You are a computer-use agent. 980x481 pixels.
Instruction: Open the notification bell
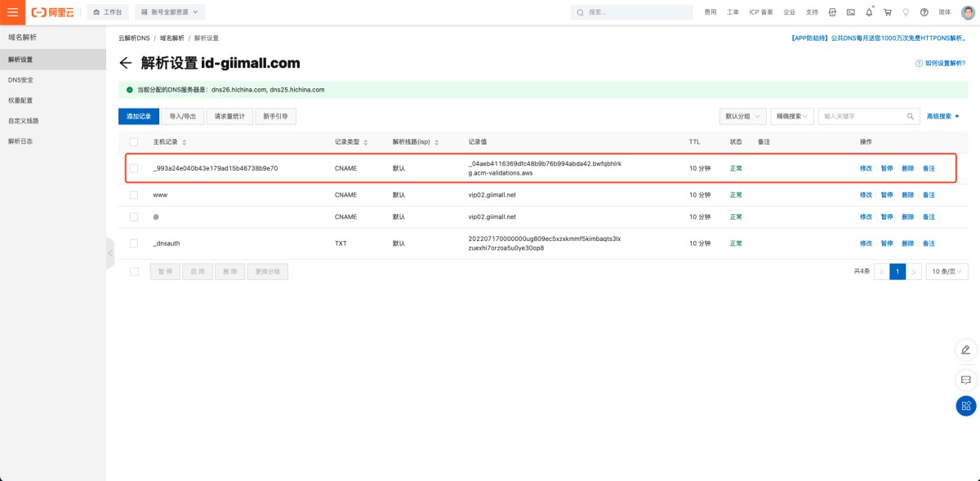(869, 12)
